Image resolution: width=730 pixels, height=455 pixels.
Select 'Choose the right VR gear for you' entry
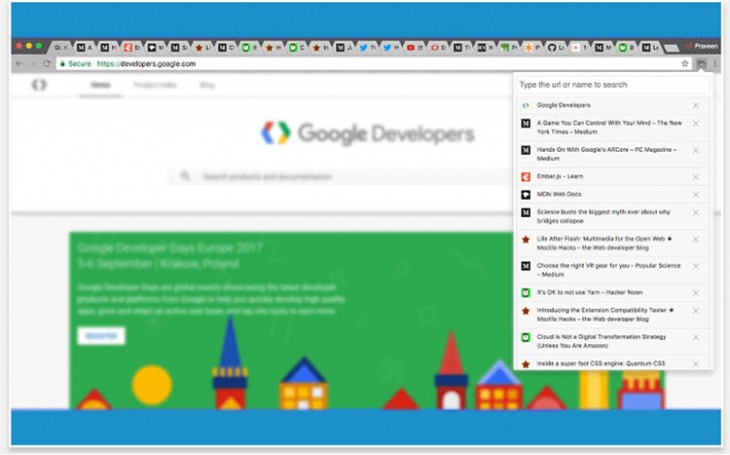[x=612, y=270]
